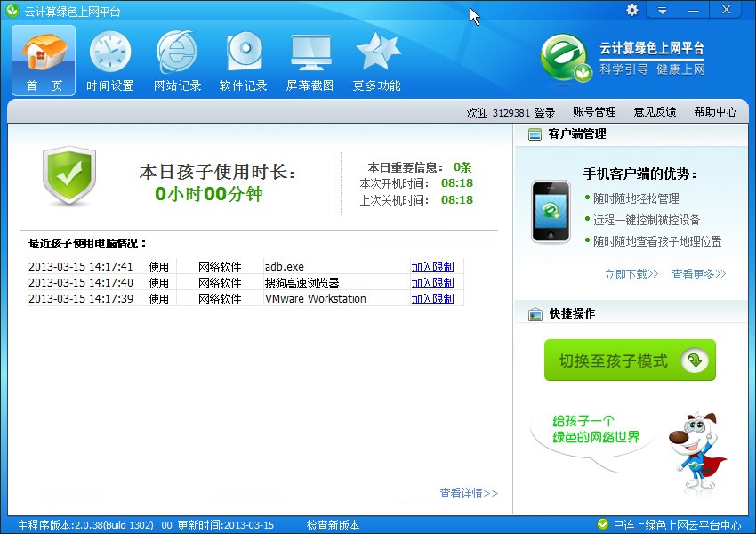Click the 2013-03-15 14:17:40 timestamp
This screenshot has height=534, width=756.
click(81, 283)
